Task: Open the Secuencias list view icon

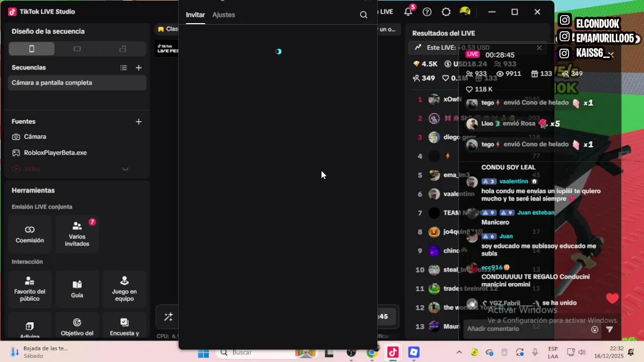Action: pos(124,68)
